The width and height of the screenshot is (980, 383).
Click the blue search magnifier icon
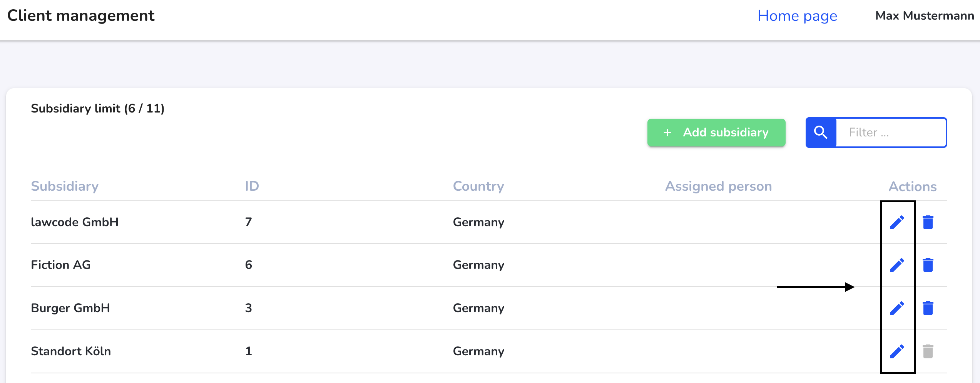click(x=821, y=133)
